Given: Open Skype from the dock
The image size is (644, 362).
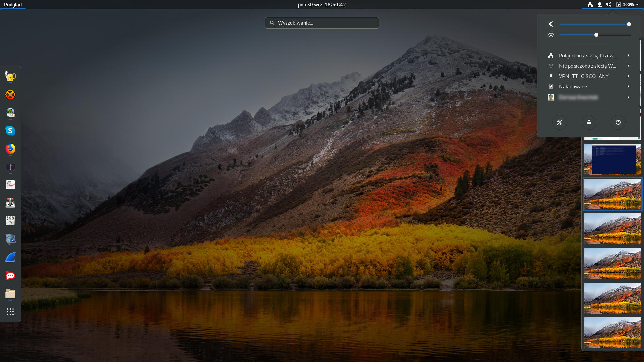Looking at the screenshot, I should click(x=10, y=131).
